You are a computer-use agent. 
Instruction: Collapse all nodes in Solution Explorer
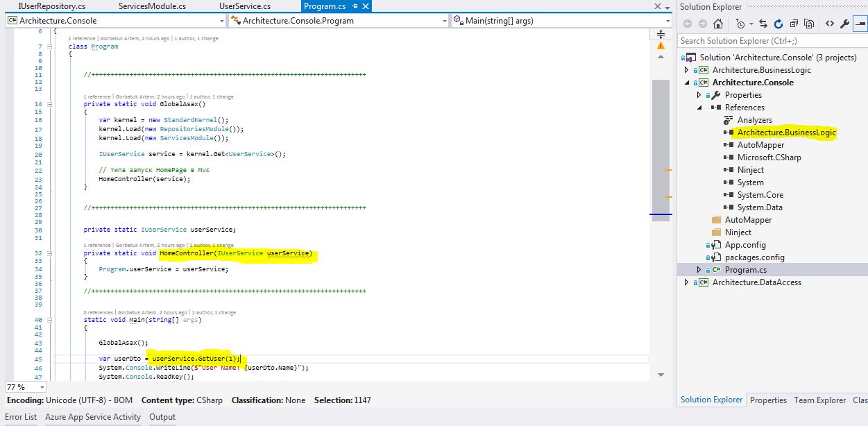pos(794,24)
